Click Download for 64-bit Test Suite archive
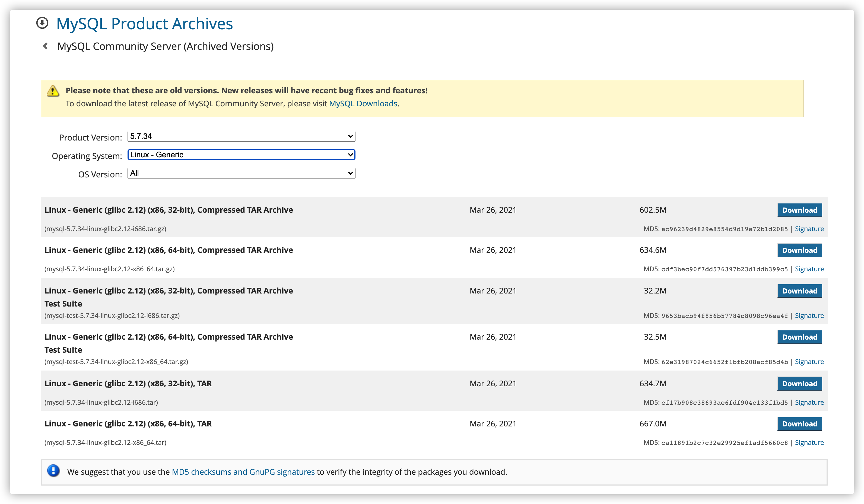Image resolution: width=864 pixels, height=504 pixels. [x=799, y=337]
